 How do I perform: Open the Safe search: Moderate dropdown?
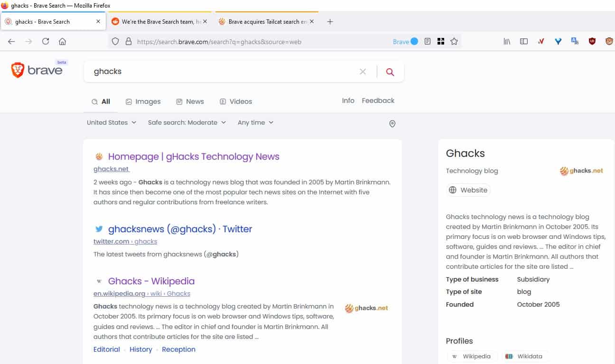(187, 122)
